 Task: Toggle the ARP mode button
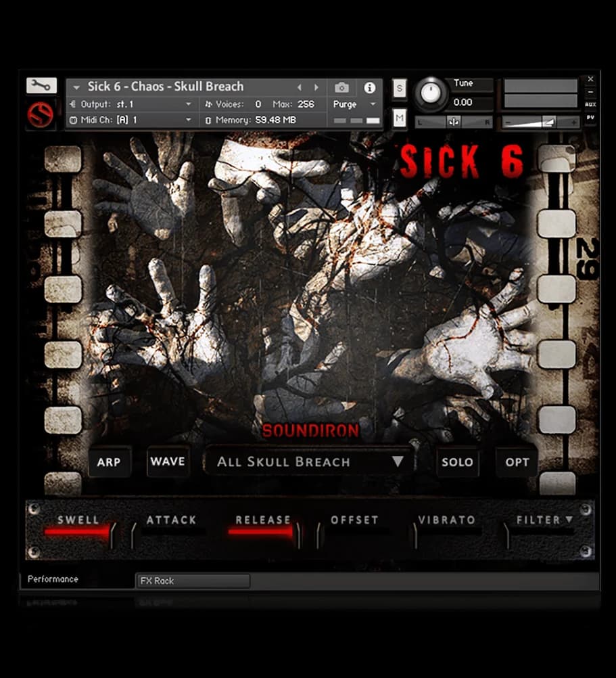110,462
